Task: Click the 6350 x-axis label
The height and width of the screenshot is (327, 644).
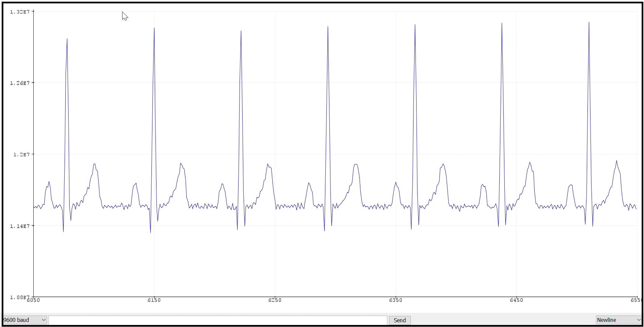Action: (x=396, y=300)
